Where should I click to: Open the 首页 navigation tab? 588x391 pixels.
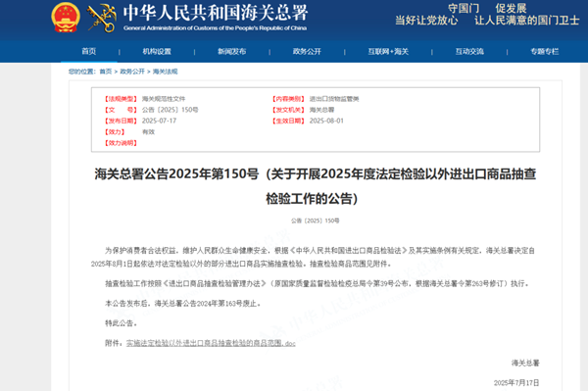[89, 51]
